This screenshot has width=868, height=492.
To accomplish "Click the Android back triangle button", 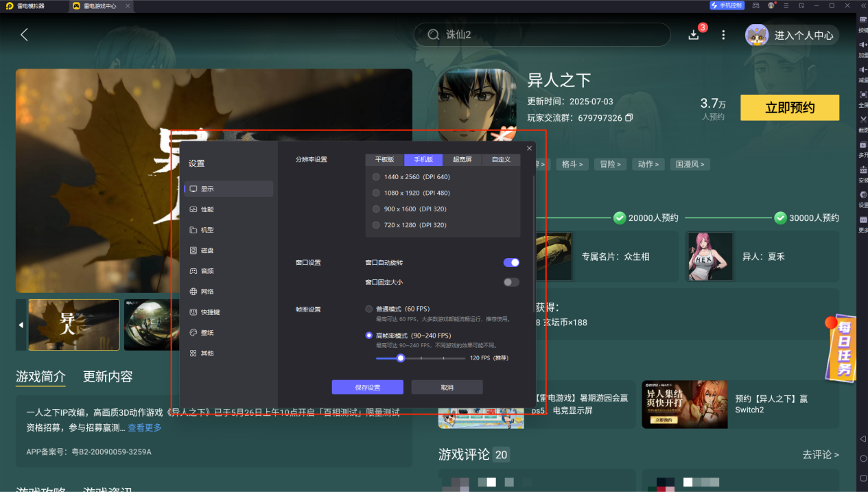I will point(863,438).
